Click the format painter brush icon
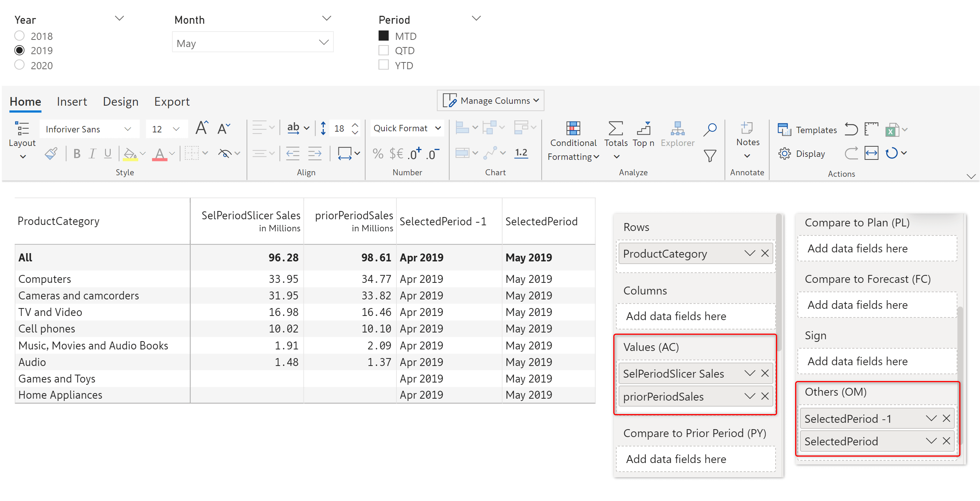 coord(51,153)
